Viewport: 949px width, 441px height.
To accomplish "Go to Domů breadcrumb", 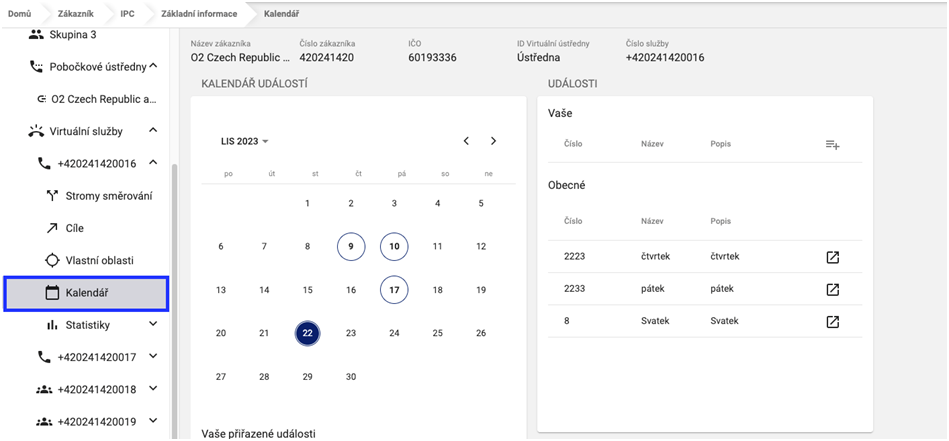I will (19, 13).
